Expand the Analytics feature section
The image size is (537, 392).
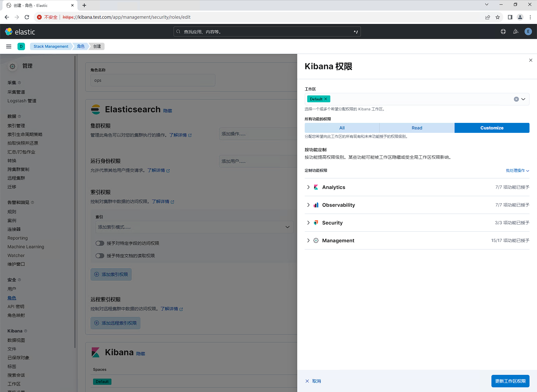(x=308, y=187)
